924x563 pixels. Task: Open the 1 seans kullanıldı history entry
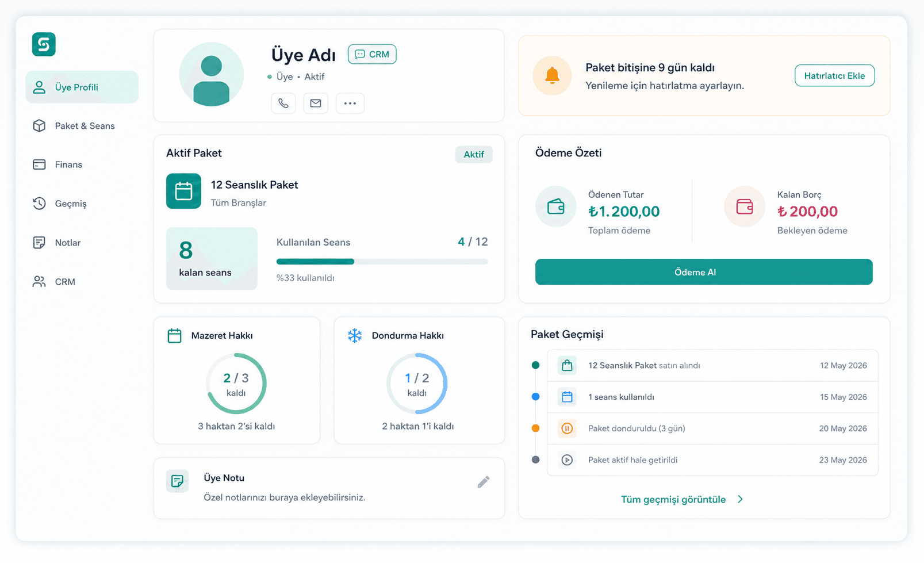point(712,397)
